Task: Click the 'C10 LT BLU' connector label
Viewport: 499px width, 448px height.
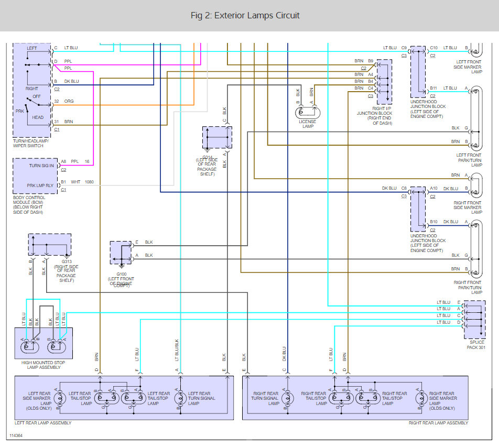Action: (x=443, y=48)
